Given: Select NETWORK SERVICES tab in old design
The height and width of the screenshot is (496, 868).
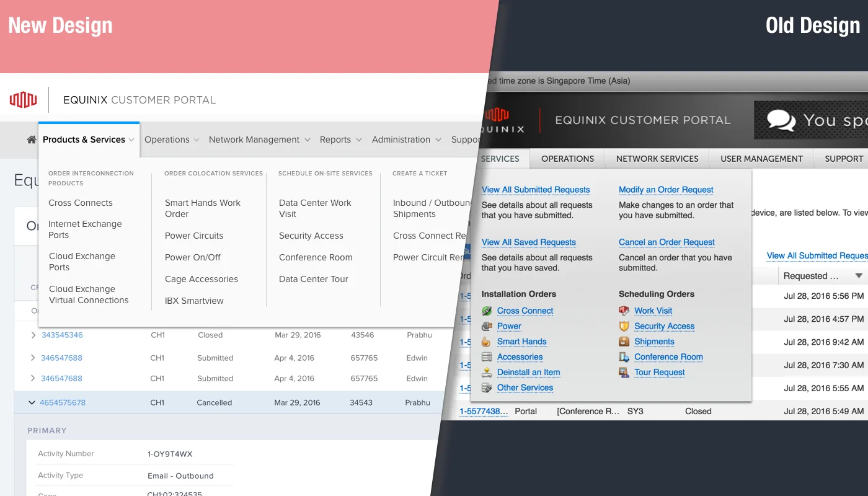Looking at the screenshot, I should click(657, 159).
